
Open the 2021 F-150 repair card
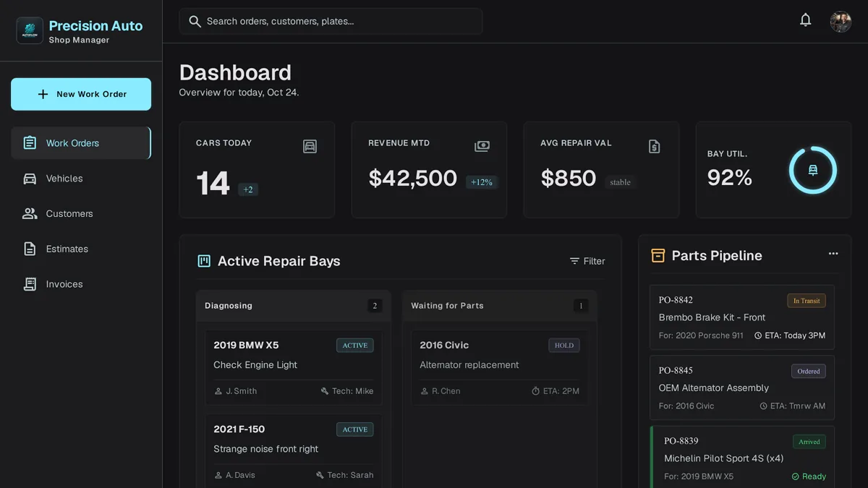[x=294, y=451]
